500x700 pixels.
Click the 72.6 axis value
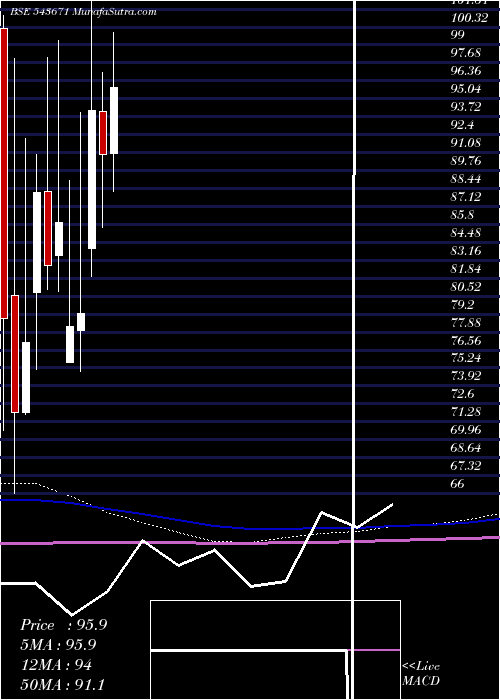click(462, 394)
